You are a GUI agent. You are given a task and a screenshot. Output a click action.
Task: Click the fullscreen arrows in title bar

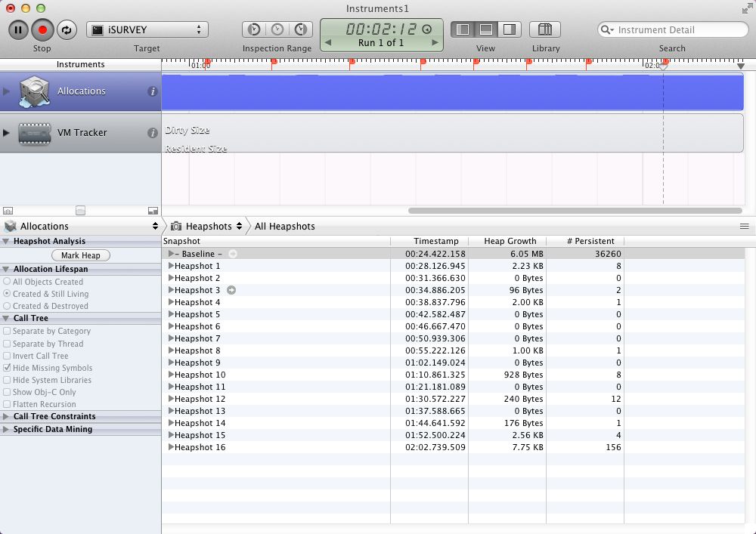pos(748,8)
